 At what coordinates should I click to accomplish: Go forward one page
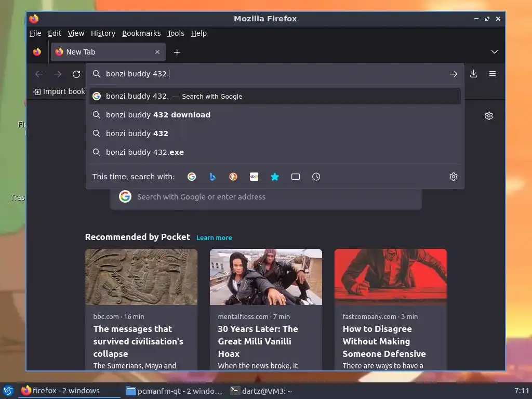[58, 74]
